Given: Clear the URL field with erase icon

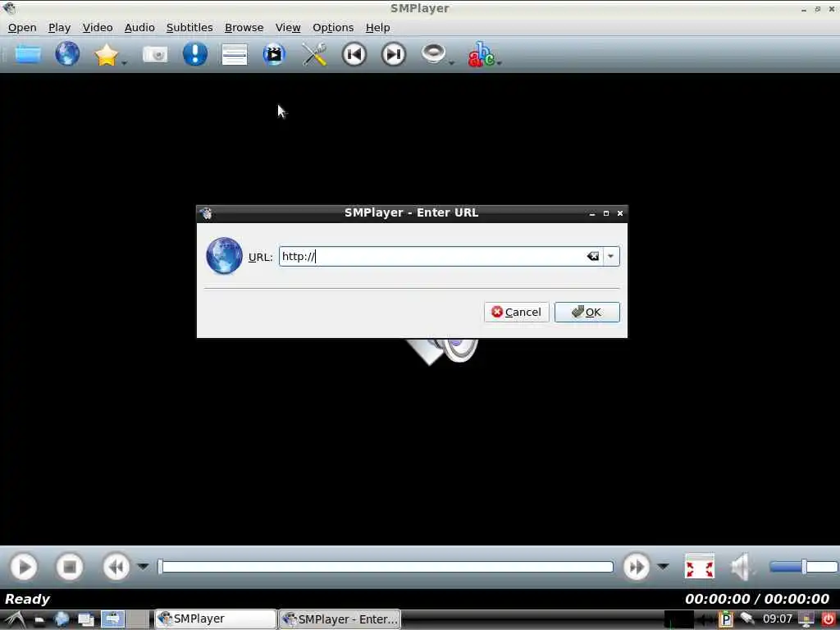Looking at the screenshot, I should click(x=593, y=257).
